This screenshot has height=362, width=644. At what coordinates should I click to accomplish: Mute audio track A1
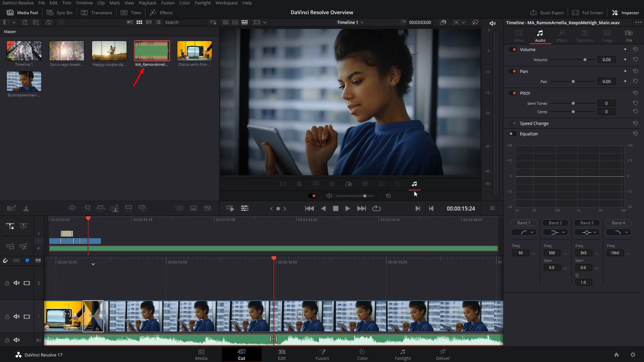tap(17, 340)
